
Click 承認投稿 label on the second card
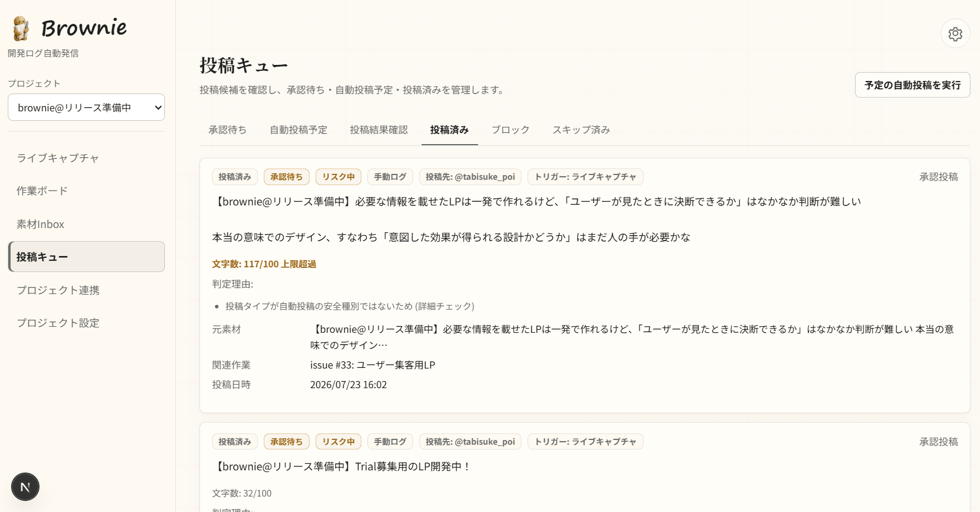pos(938,442)
